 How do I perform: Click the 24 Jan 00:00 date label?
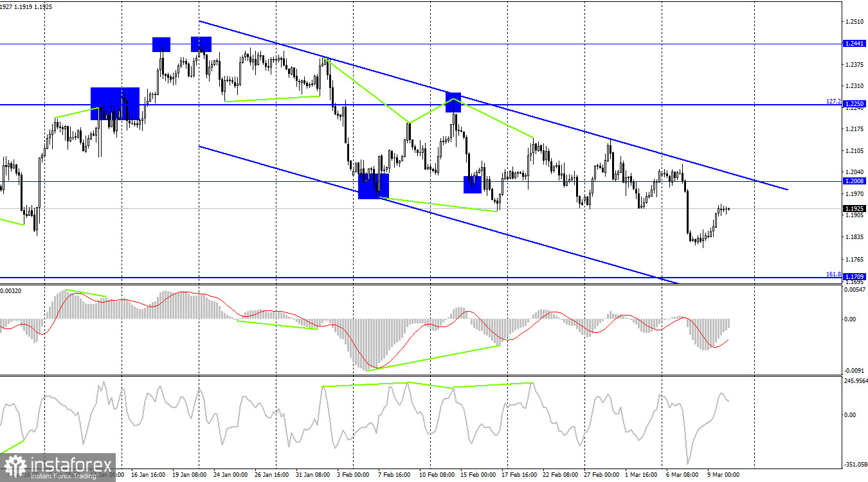point(230,476)
